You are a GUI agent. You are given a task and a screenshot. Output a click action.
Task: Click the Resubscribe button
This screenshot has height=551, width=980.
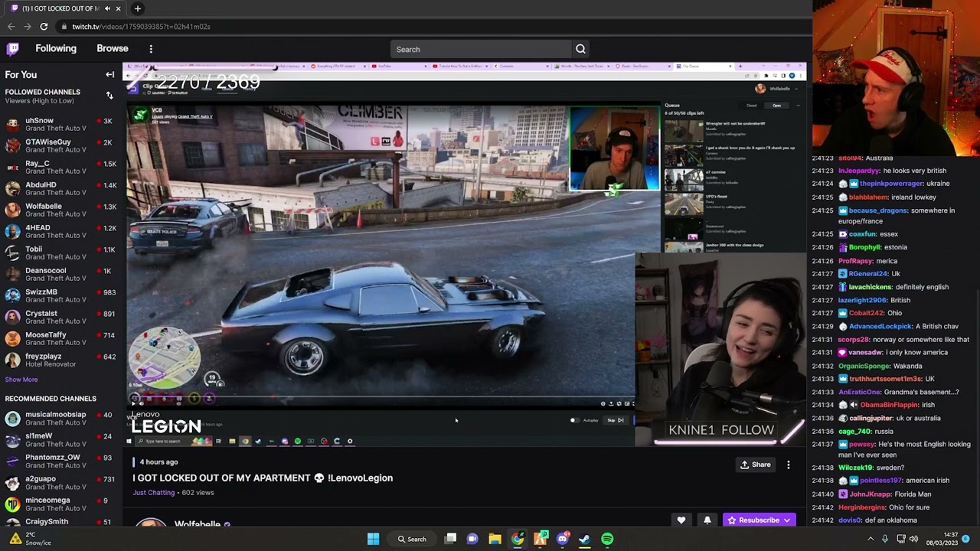click(758, 520)
